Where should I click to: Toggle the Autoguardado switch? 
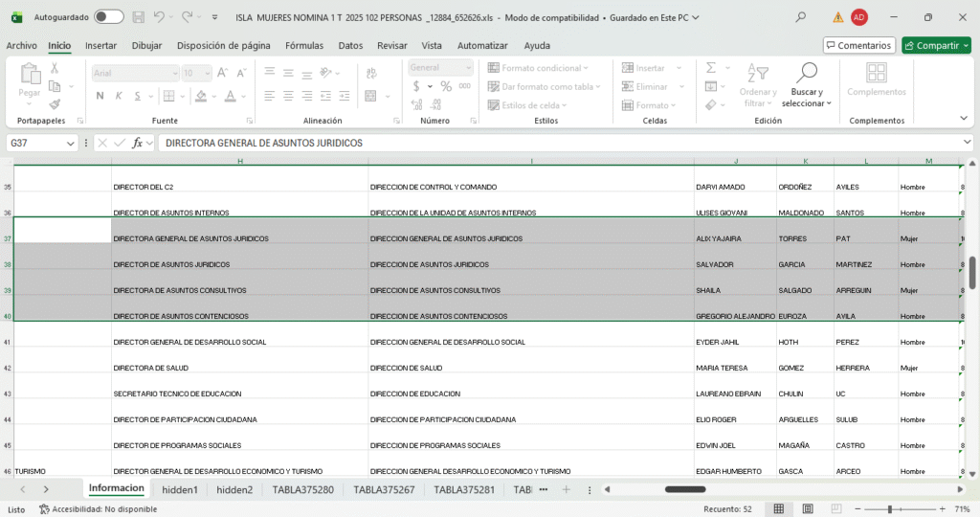click(108, 17)
